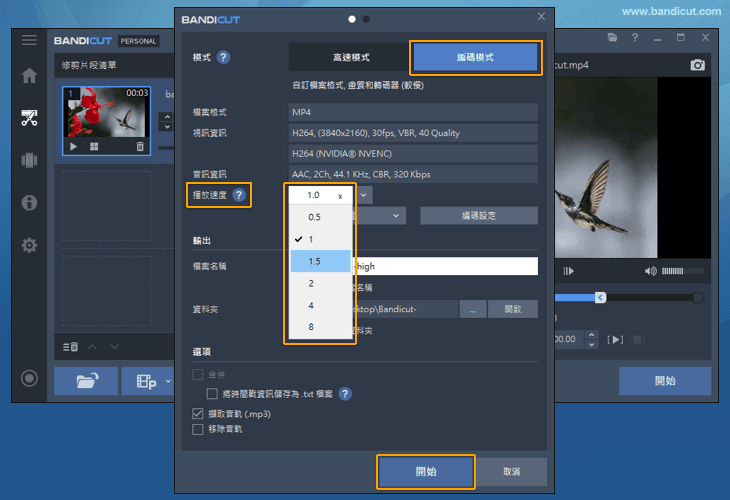Choose speed 1.5 from the list
This screenshot has width=730, height=500.
pyautogui.click(x=320, y=261)
